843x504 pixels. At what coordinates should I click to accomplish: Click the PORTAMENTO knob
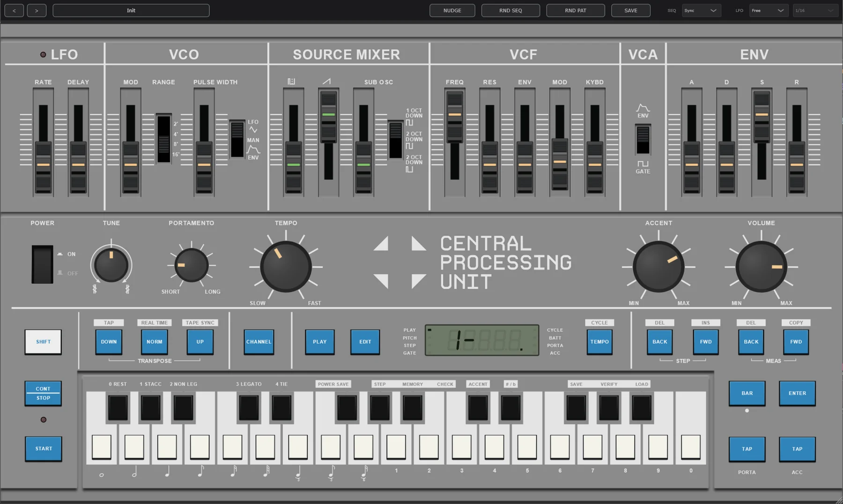(x=192, y=265)
